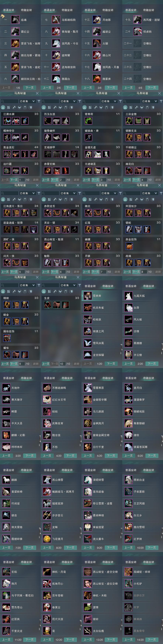This screenshot has height=644, width=163.
Task: Select 普通坐骑 tab above 雪奔奔
Action: coord(90,286)
